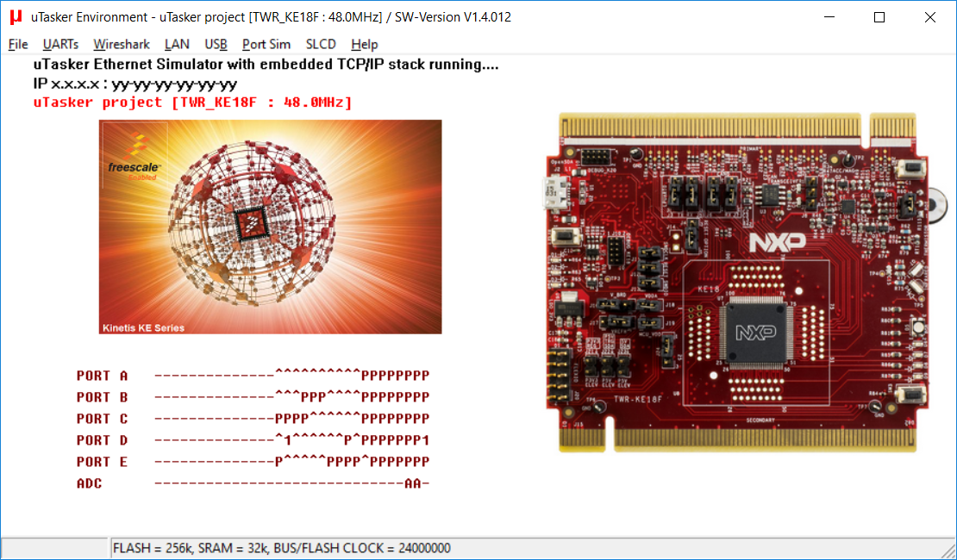Expand the USB menu
The height and width of the screenshot is (560, 957).
coord(216,44)
